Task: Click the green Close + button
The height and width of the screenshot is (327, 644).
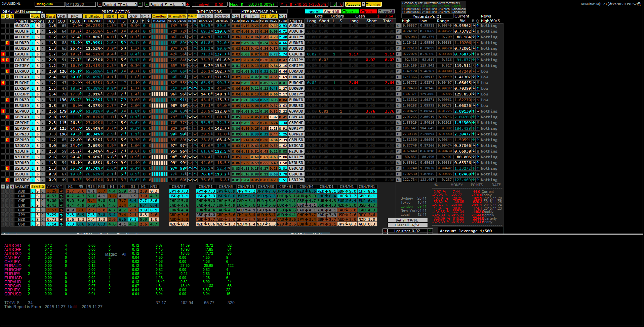Action: pyautogui.click(x=350, y=11)
